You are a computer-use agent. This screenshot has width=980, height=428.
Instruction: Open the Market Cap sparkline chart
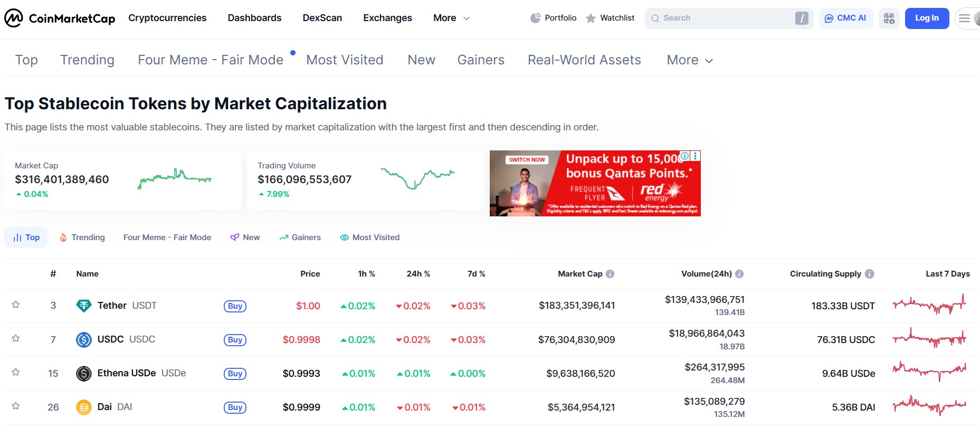(x=174, y=178)
